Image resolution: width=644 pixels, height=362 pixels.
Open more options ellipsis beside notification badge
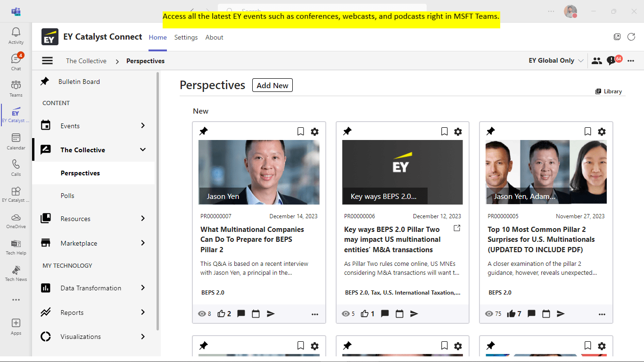point(631,60)
